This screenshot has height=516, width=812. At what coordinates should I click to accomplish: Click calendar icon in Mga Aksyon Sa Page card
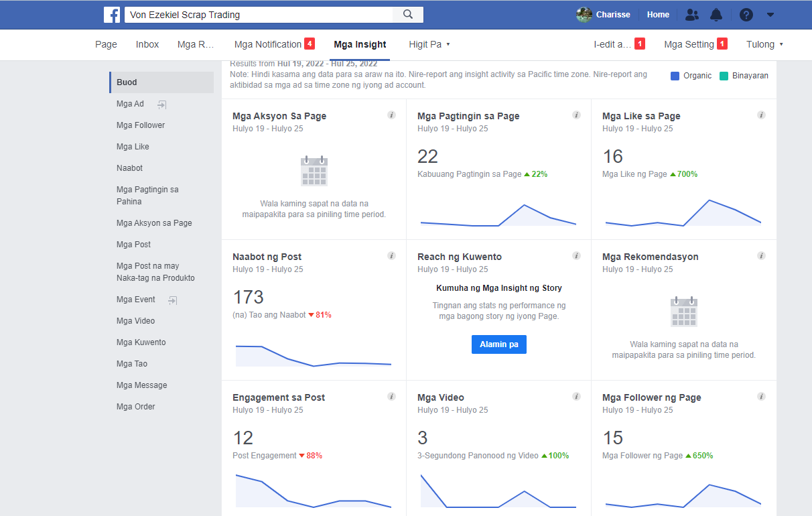[314, 171]
